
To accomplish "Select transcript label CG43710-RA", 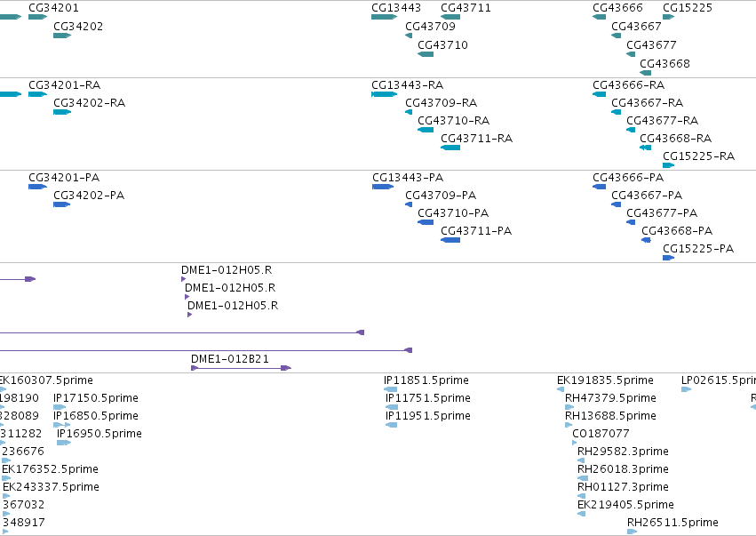I will point(454,121).
